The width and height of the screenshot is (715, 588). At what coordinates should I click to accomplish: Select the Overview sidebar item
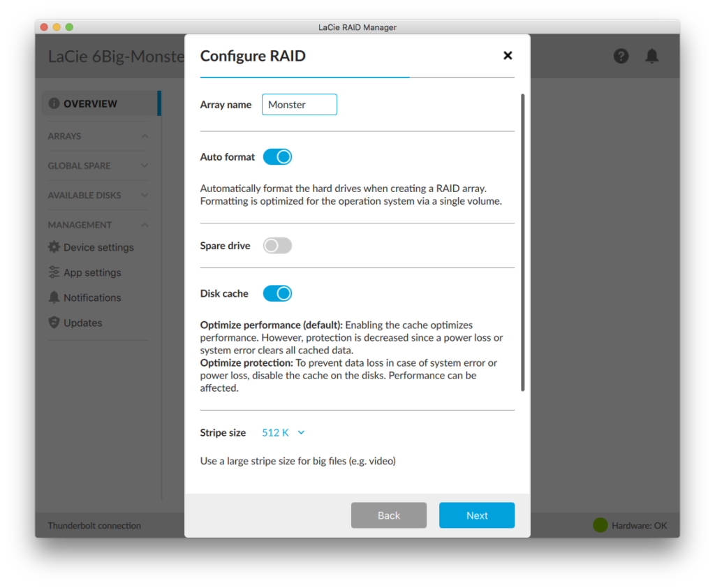point(101,103)
